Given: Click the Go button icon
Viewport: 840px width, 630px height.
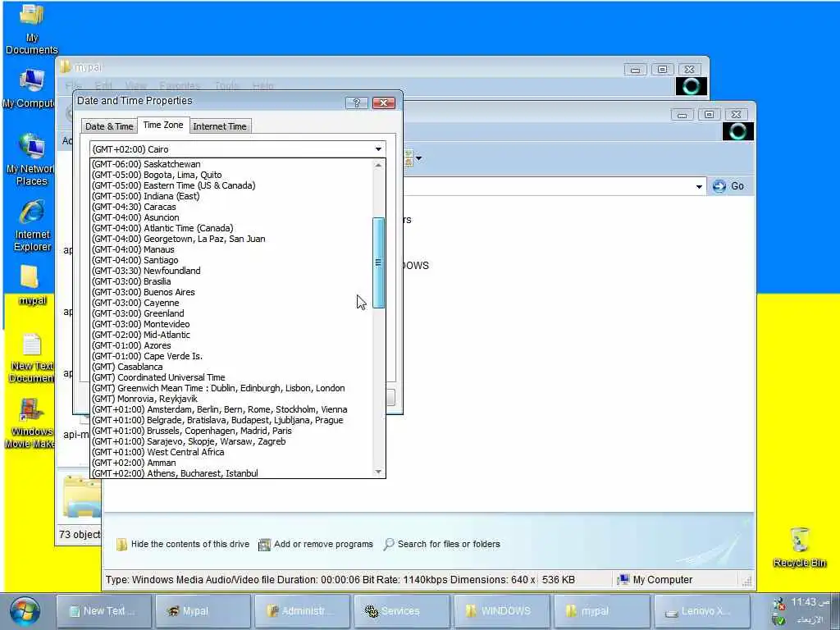Looking at the screenshot, I should (719, 186).
